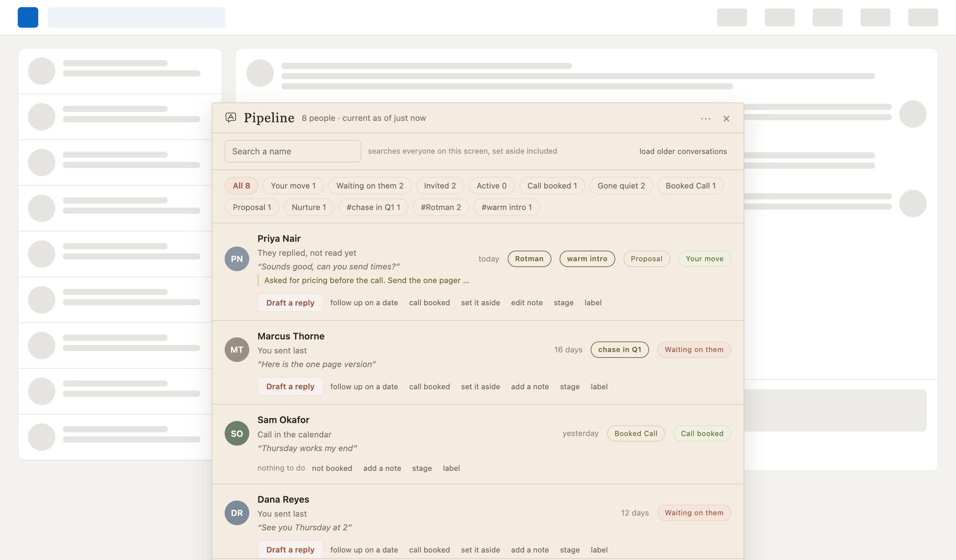
Task: Filter by #Rotman 2 label
Action: 440,207
